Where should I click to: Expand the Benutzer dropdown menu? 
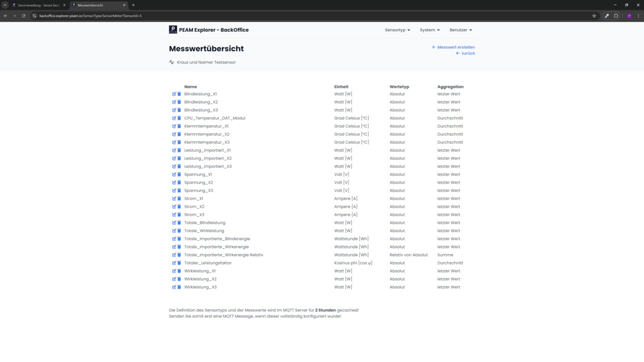[x=461, y=30]
